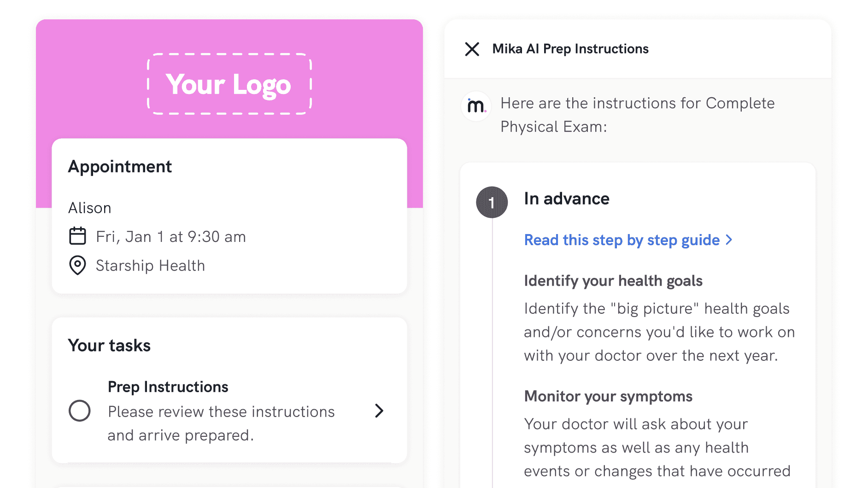
Task: Click the Mika AI Prep Instructions title
Action: 570,49
